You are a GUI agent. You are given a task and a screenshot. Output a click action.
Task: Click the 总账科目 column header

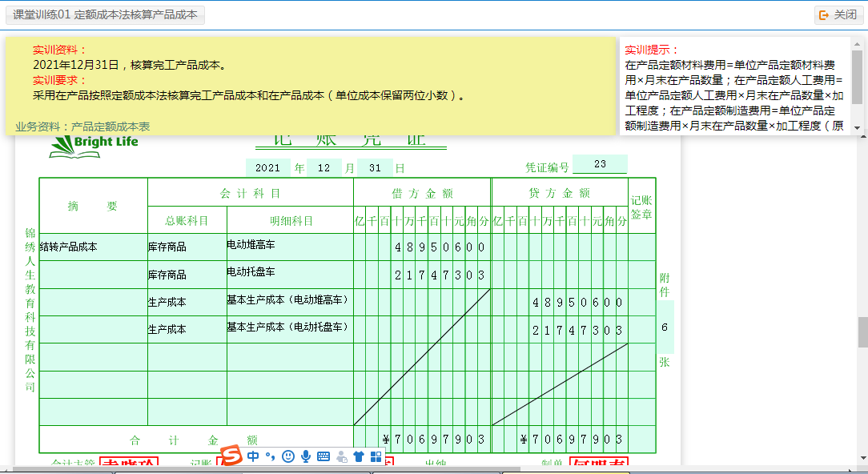pos(187,220)
